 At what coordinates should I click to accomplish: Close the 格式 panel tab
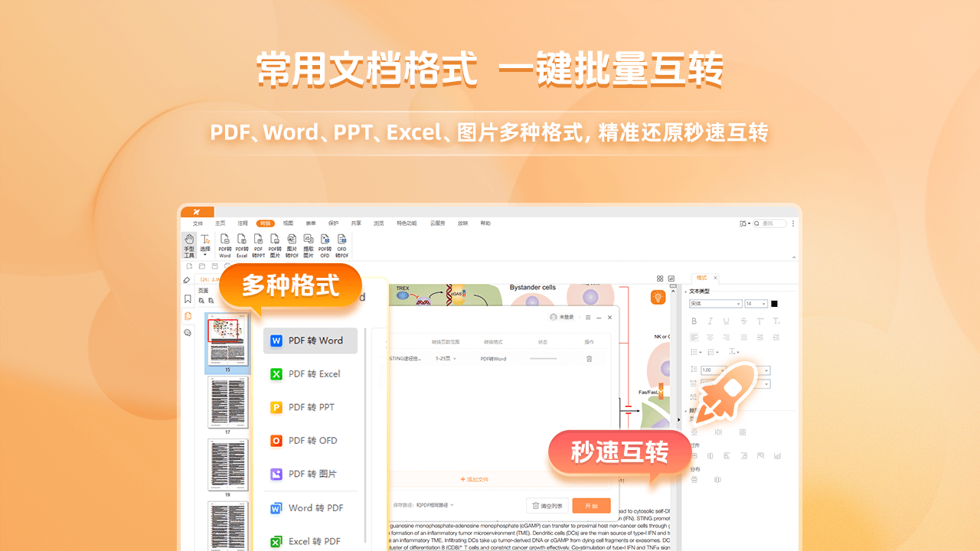[715, 278]
